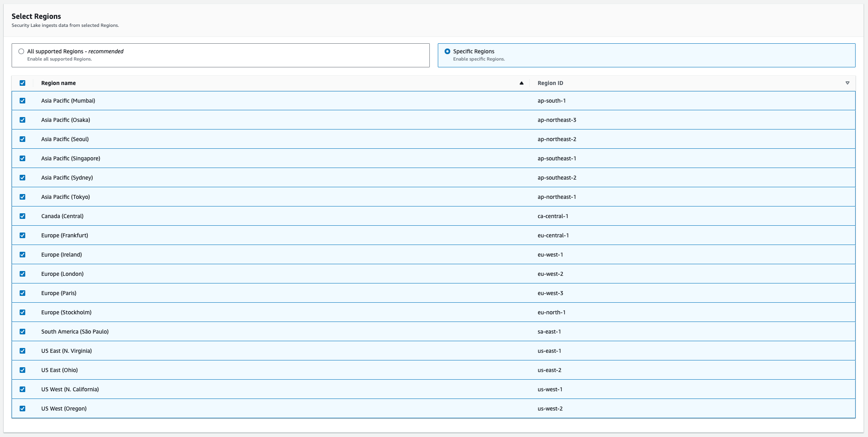Click the Asia Pacific (Osaka) region name
Screen dimensions: 868x437
click(66, 120)
